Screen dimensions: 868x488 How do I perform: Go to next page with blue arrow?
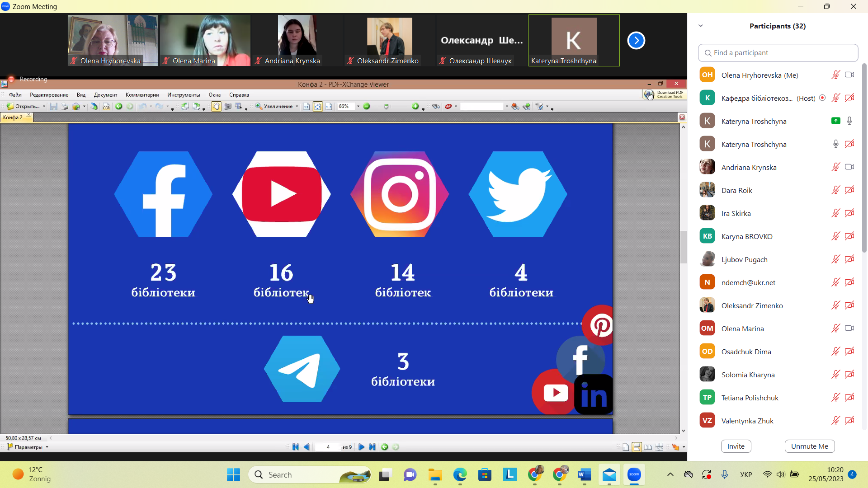point(361,447)
